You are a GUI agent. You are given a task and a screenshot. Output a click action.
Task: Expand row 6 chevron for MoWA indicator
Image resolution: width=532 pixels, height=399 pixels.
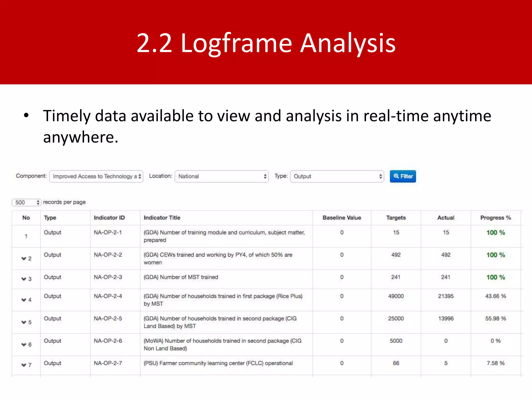tap(24, 344)
